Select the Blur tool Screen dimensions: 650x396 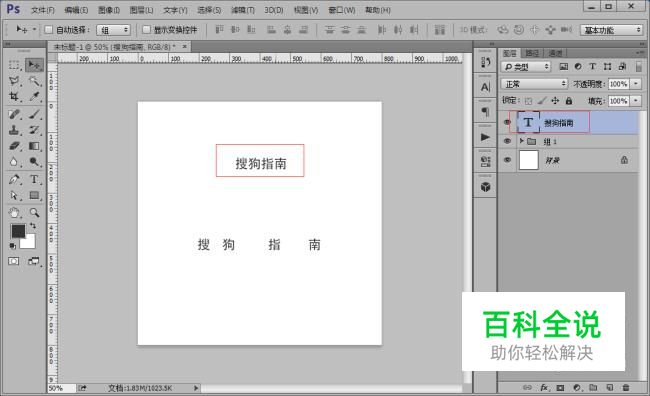click(14, 162)
